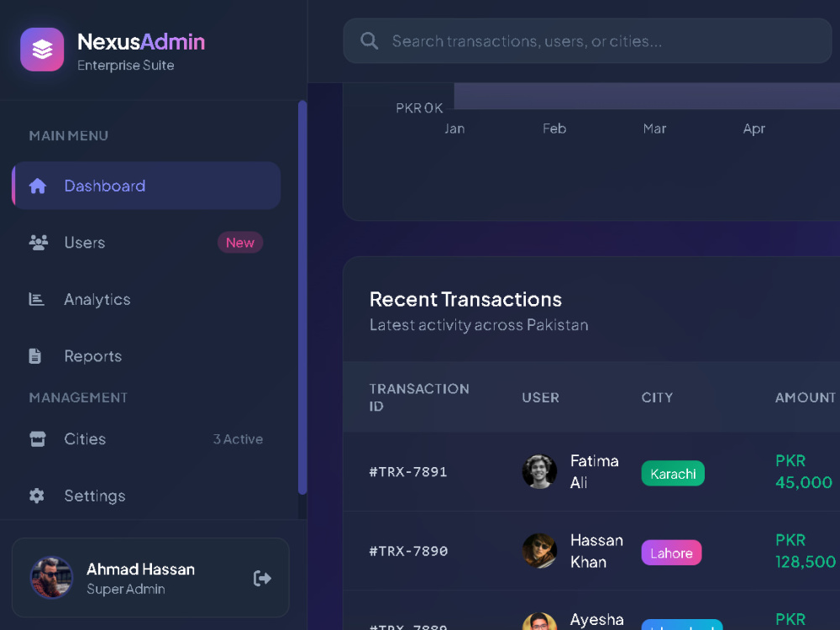Click the Ahmad Hassan name text
The height and width of the screenshot is (630, 840).
click(140, 569)
